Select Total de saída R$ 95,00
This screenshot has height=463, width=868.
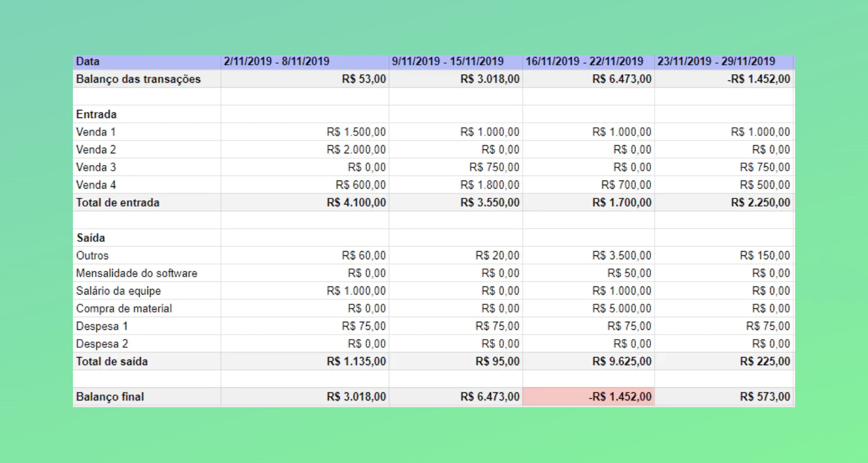click(x=456, y=362)
